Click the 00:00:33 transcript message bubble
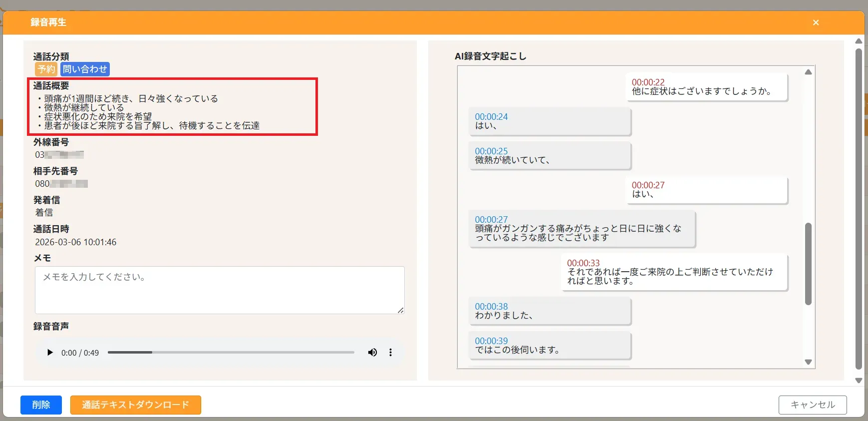This screenshot has width=868, height=421. coord(674,273)
